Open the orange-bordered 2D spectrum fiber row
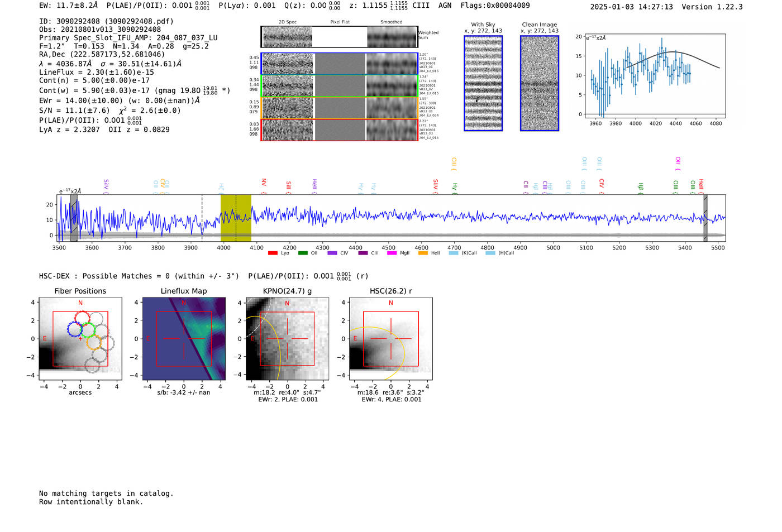This screenshot has width=782, height=532. [340, 108]
